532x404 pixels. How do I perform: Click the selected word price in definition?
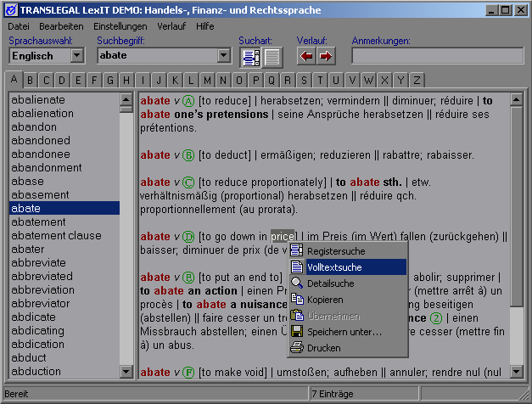coord(283,236)
